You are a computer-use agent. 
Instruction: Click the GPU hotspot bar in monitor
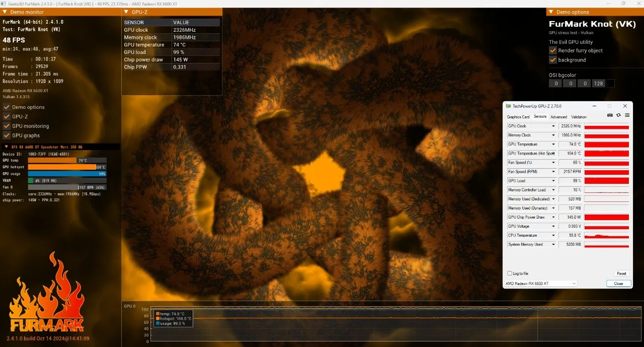pos(67,167)
